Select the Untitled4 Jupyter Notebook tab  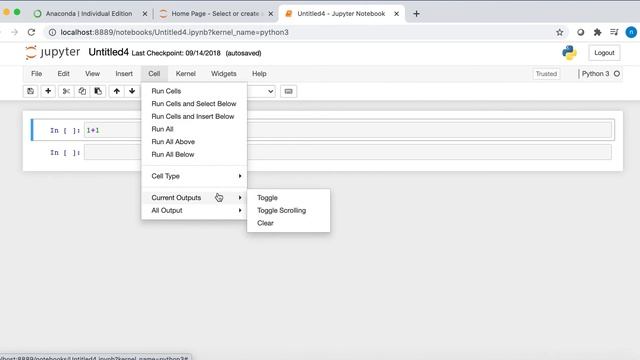point(341,14)
